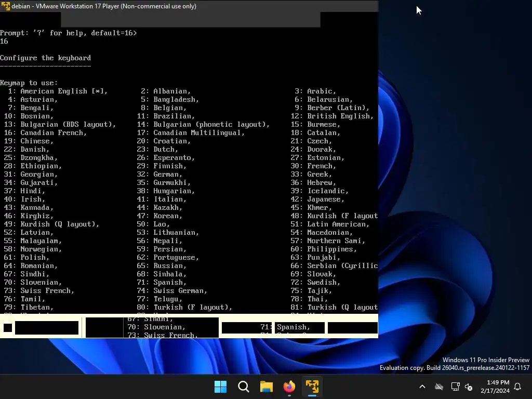532x399 pixels.
Task: Open Firefox from the taskbar
Action: pos(289,387)
